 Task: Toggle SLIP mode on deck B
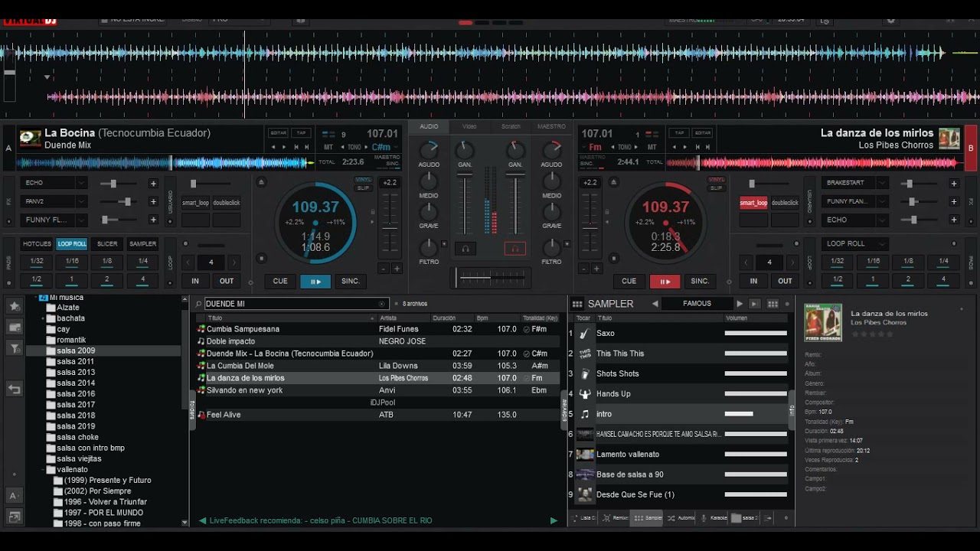coord(717,187)
